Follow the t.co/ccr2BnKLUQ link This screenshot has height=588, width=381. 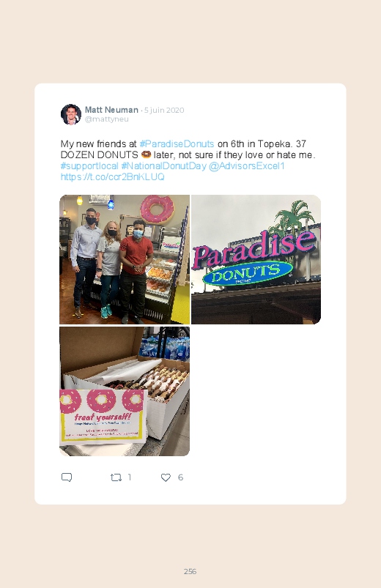tap(113, 176)
